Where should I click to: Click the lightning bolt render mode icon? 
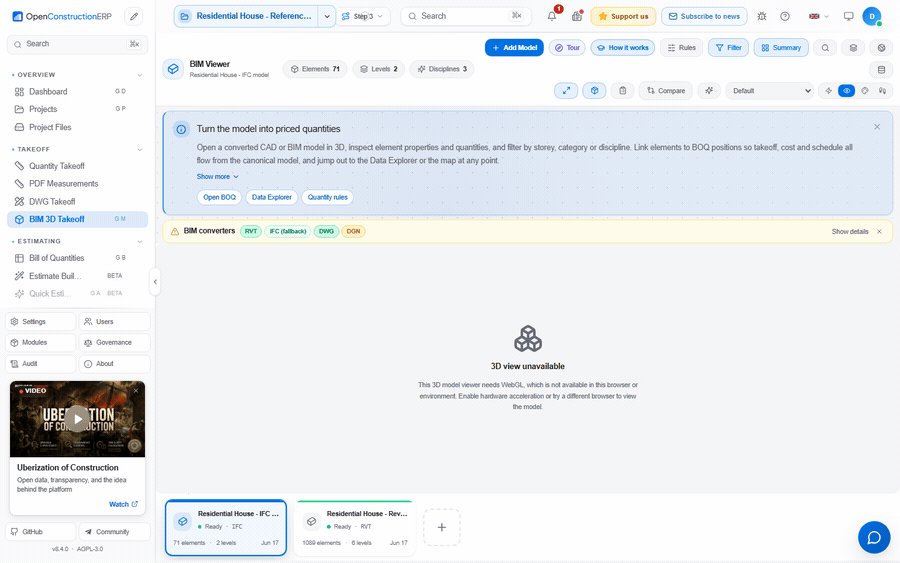tap(829, 91)
